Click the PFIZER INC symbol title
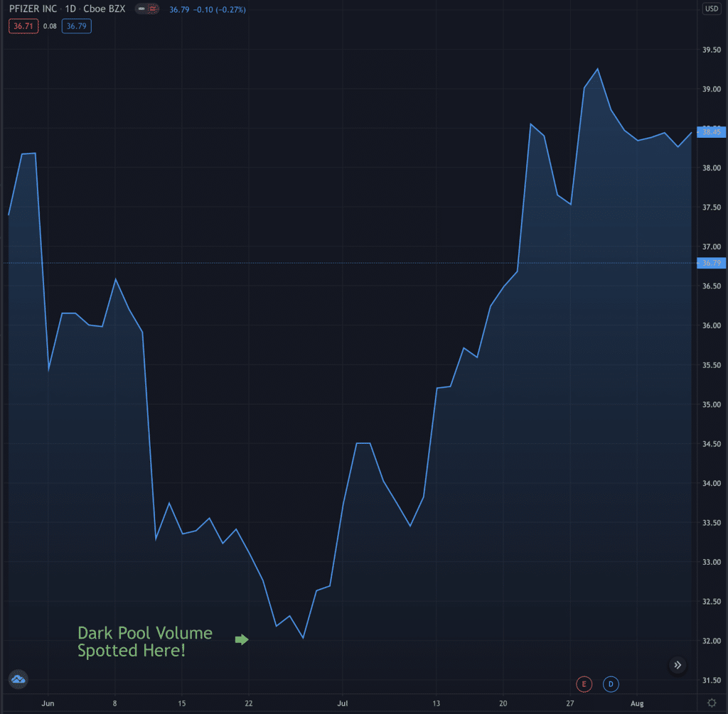Screen dimensions: 728x714 33,9
